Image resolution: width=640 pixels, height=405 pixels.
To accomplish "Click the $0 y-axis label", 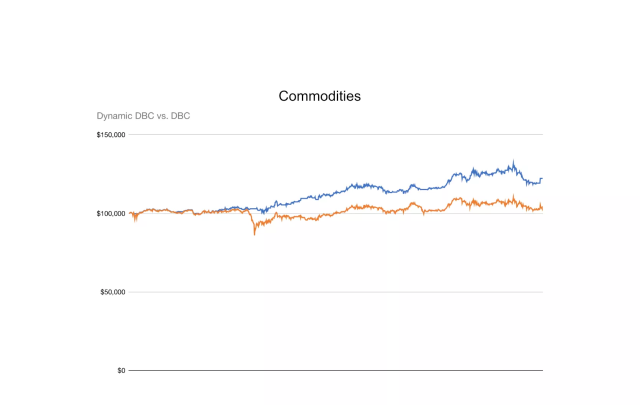I will 121,371.
